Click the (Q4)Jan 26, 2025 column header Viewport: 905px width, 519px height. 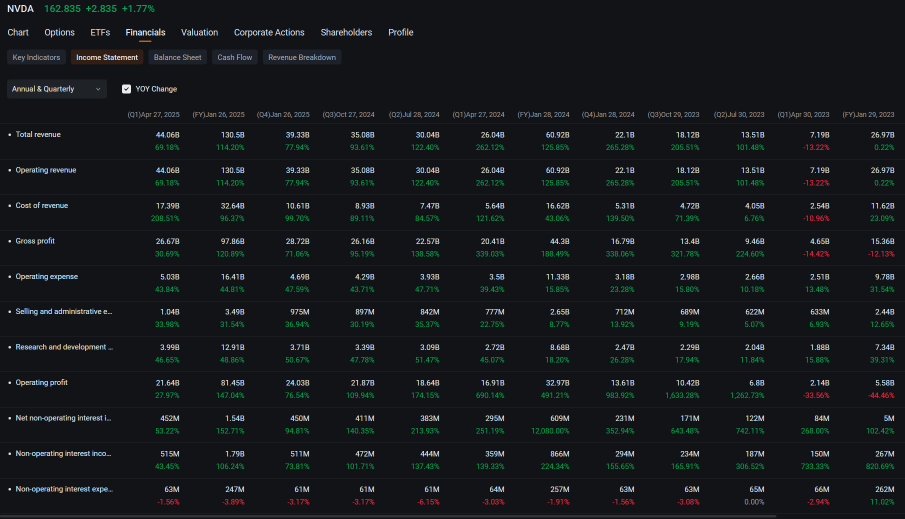[x=283, y=115]
